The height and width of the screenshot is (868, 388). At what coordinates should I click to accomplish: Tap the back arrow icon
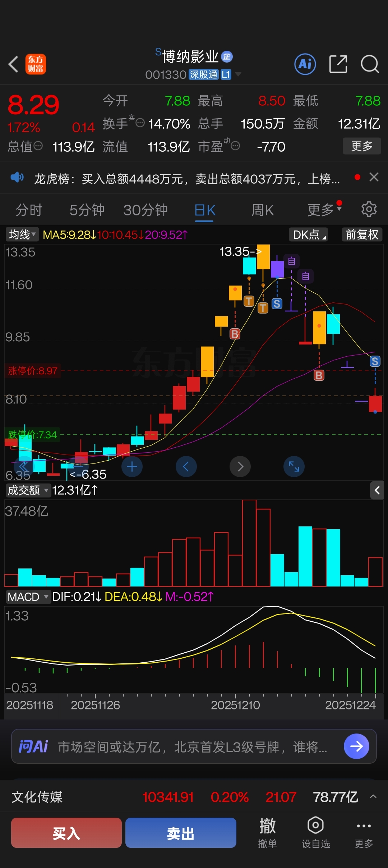click(x=13, y=64)
